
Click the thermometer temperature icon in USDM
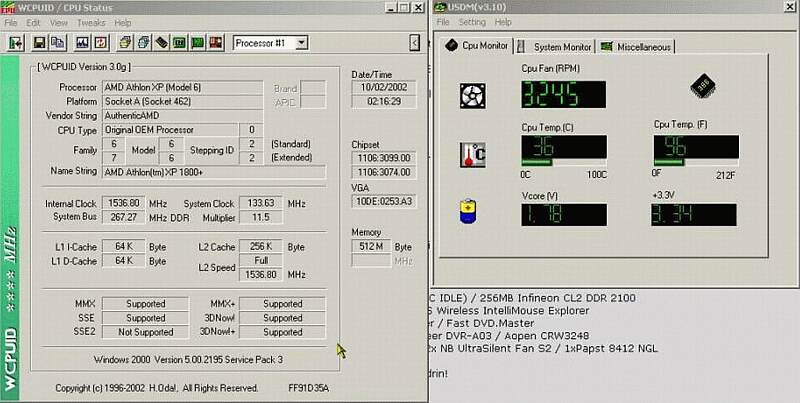pos(472,155)
